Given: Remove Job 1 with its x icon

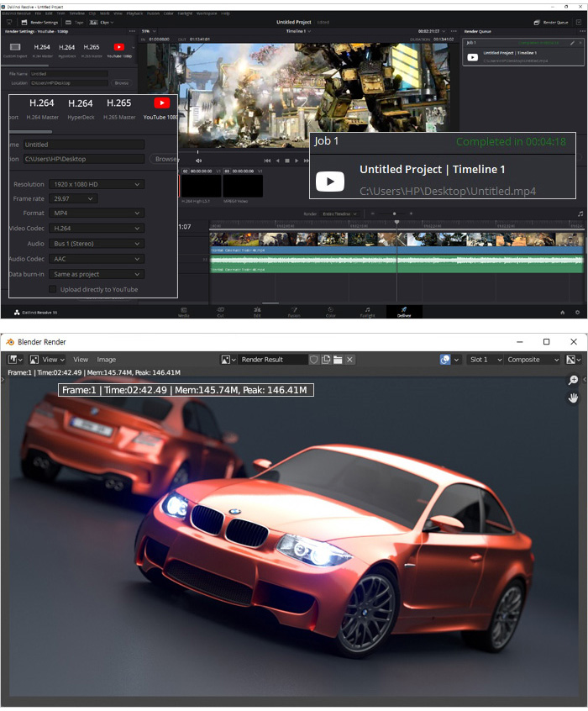Looking at the screenshot, I should (x=580, y=43).
